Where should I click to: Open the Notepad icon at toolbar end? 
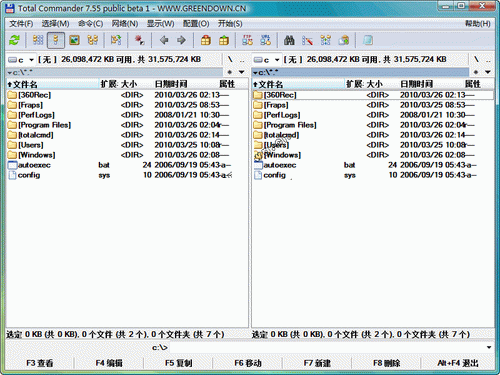point(368,40)
